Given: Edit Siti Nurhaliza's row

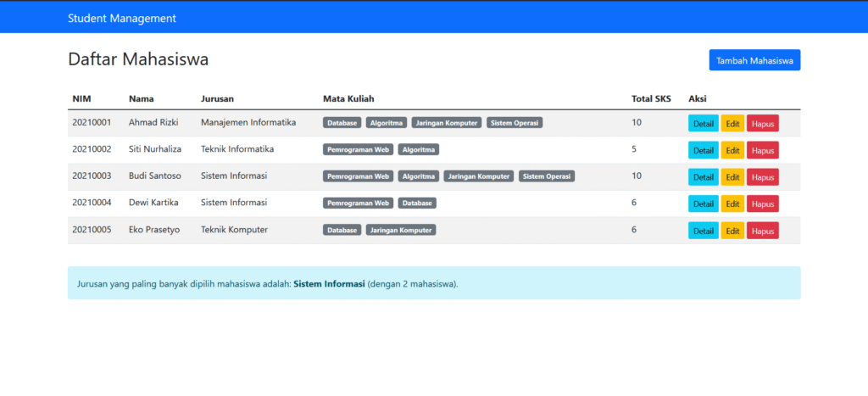Looking at the screenshot, I should 732,150.
